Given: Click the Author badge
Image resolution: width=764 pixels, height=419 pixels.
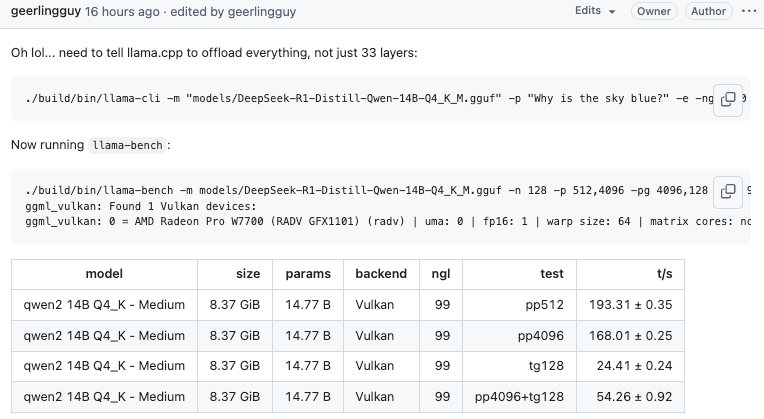Looking at the screenshot, I should tap(708, 11).
